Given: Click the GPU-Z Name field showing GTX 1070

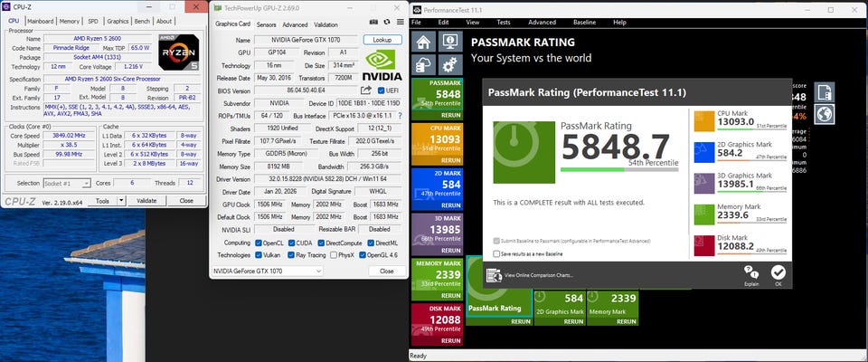Looking at the screenshot, I should (x=307, y=40).
